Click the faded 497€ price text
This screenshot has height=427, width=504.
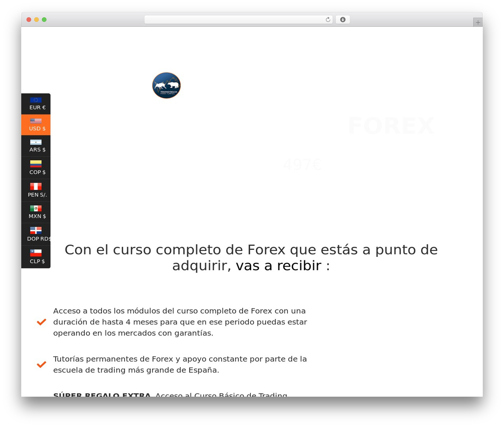302,165
